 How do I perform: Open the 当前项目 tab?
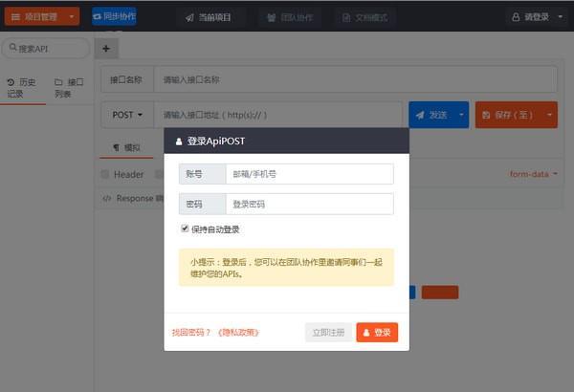tap(208, 17)
